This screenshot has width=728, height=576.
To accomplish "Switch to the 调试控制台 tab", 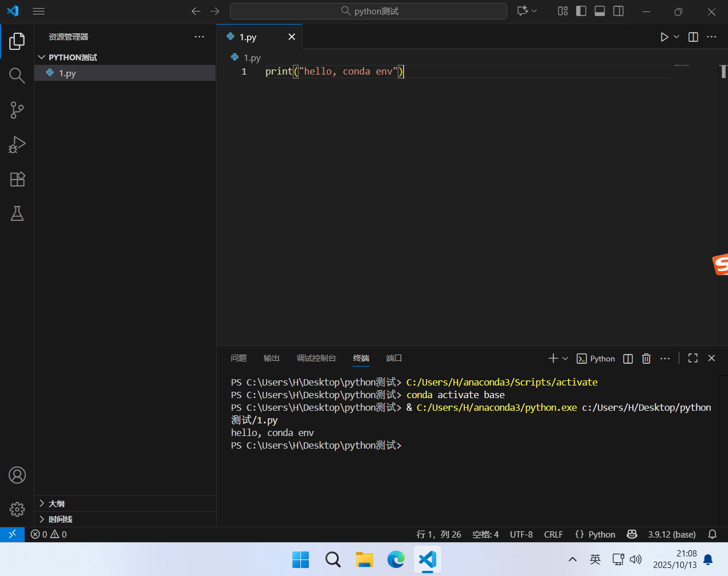I will coord(316,358).
